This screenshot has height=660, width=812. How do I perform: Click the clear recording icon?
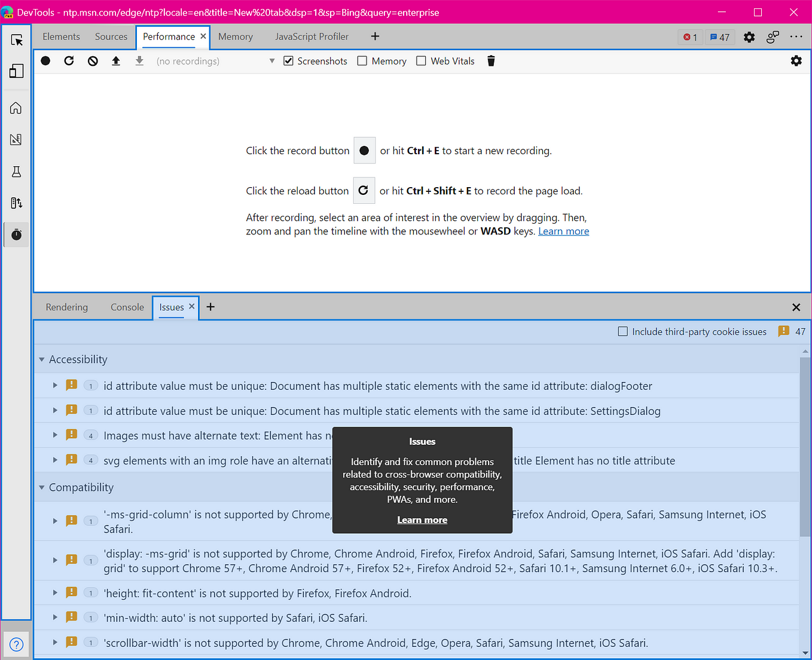93,61
